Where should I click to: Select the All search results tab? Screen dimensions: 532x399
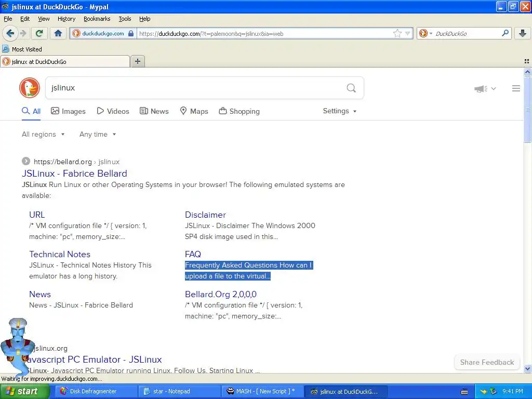(31, 111)
